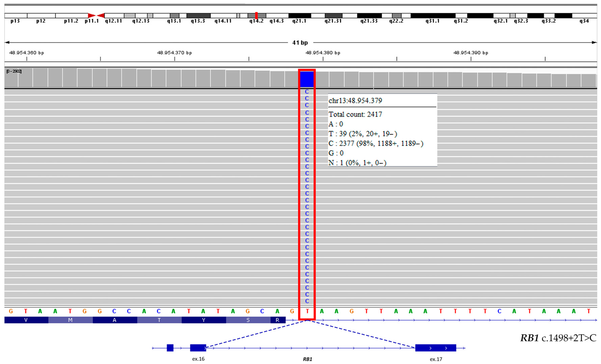Click the small exon box left of ex.16
This screenshot has height=364, width=601.
point(170,348)
